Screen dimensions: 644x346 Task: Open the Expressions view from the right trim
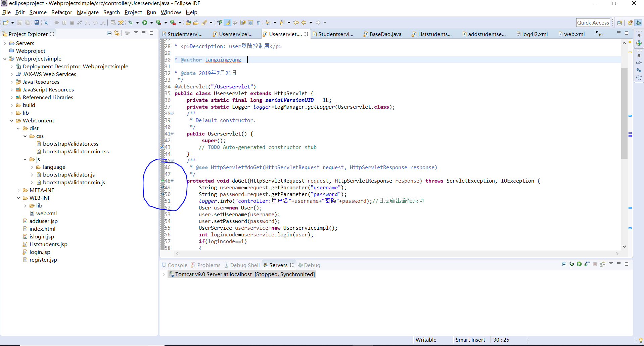639,78
